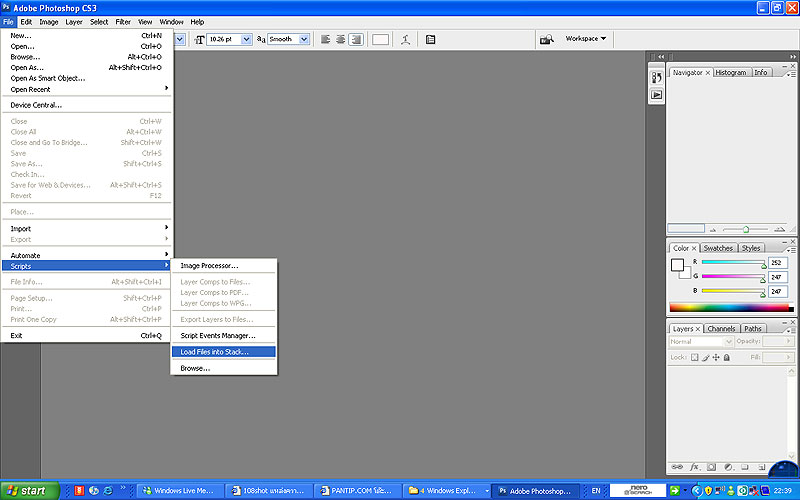The height and width of the screenshot is (500, 800).
Task: Open the Smooth anti-aliasing dropdown
Action: pyautogui.click(x=304, y=39)
